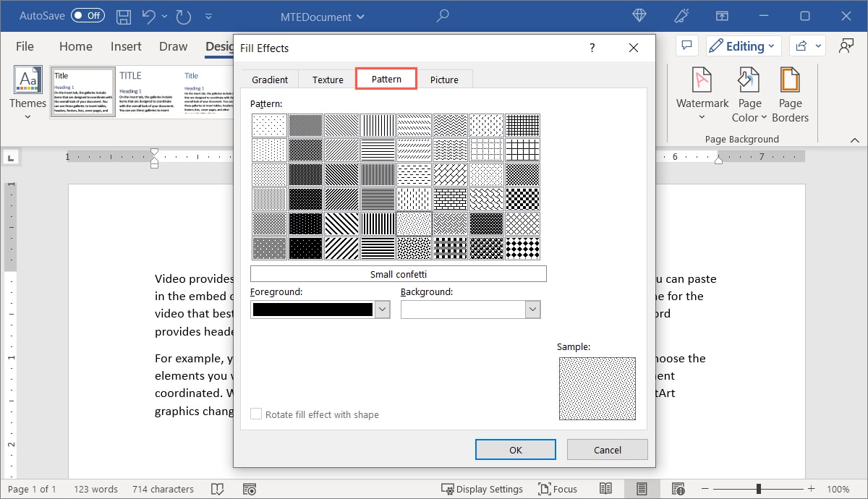Check Rotate fill effect with shape
This screenshot has height=499, width=868.
click(x=256, y=414)
